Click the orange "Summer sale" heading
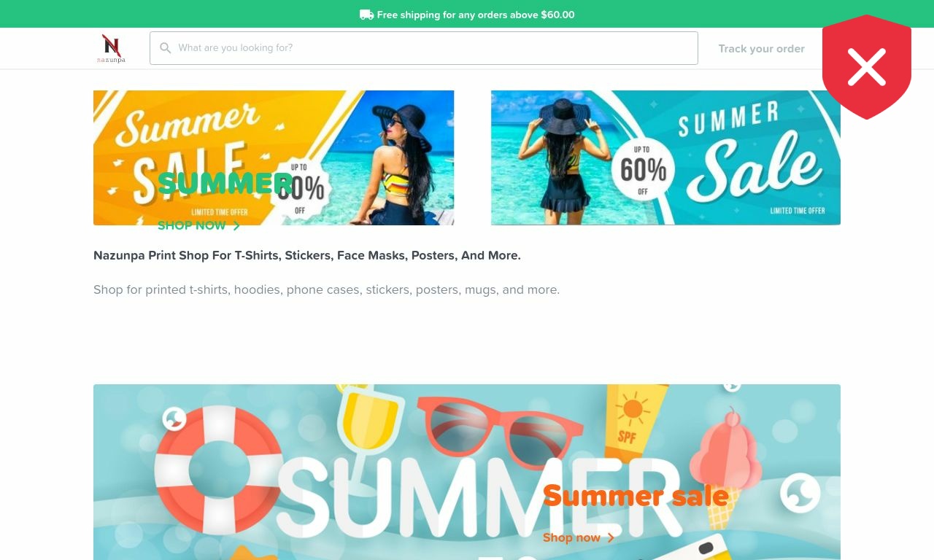934x560 pixels. click(636, 496)
